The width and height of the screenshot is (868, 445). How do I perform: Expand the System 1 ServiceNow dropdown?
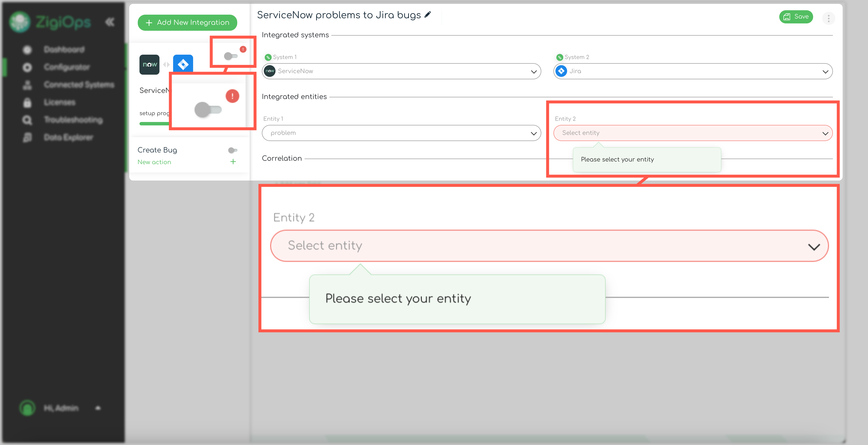pos(401,71)
